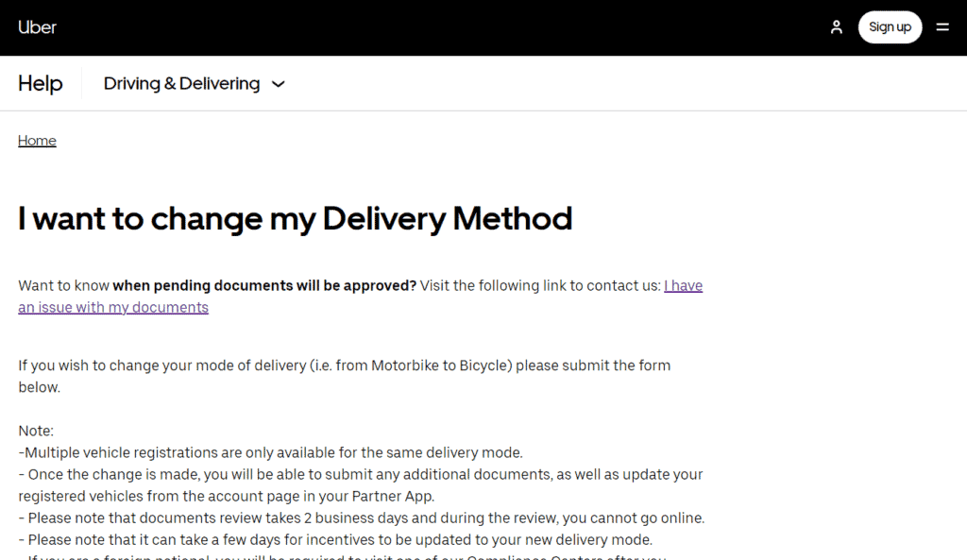Click the Delivery Method page title
The image size is (967, 560).
pyautogui.click(x=295, y=218)
